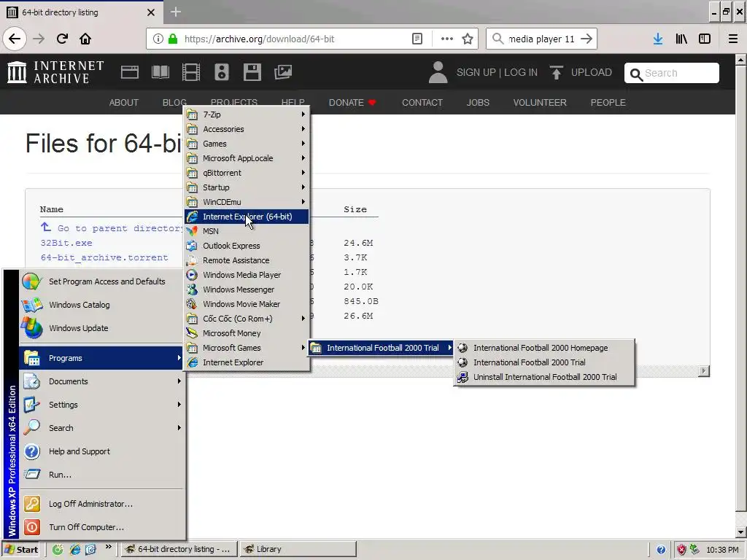The image size is (747, 560).
Task: Select Microsoft Games folder
Action: pos(247,348)
